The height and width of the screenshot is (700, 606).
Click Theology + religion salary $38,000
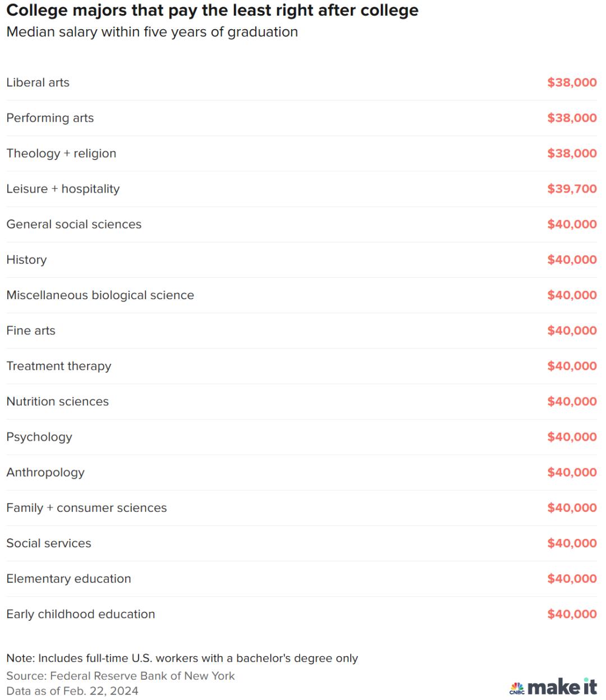coord(572,153)
